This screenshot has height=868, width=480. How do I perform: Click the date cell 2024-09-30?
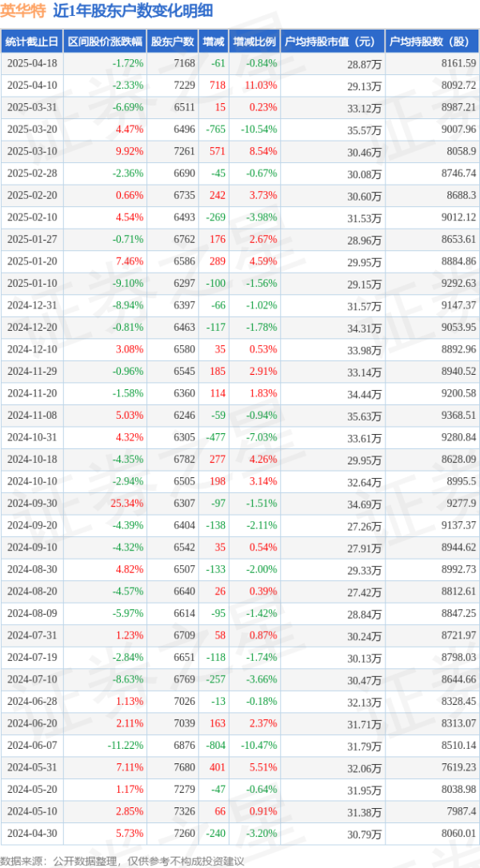pyautogui.click(x=33, y=504)
